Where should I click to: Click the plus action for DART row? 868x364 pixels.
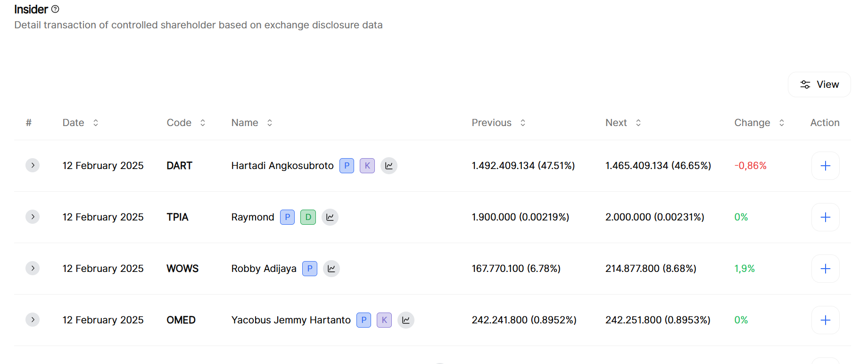825,166
